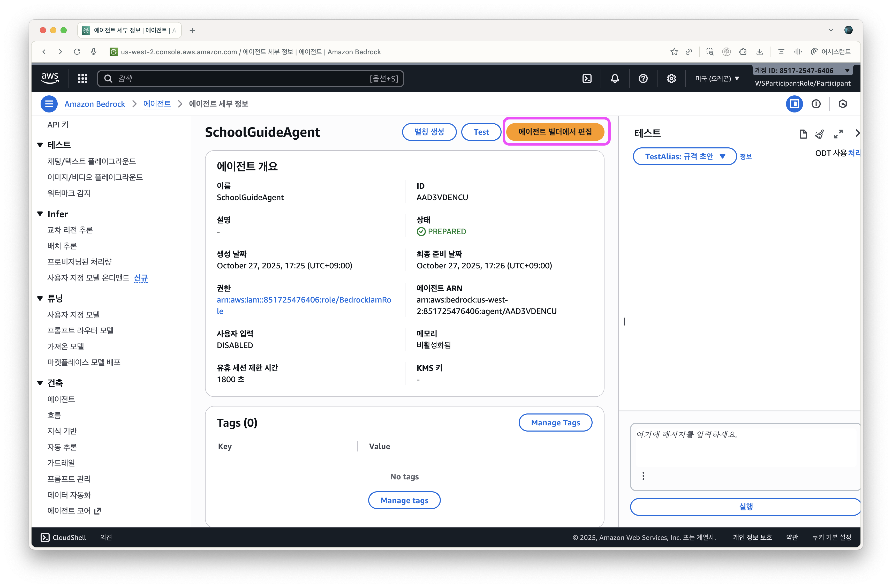Image resolution: width=892 pixels, height=588 pixels.
Task: Open 의견 feedback in the footer
Action: click(x=106, y=537)
